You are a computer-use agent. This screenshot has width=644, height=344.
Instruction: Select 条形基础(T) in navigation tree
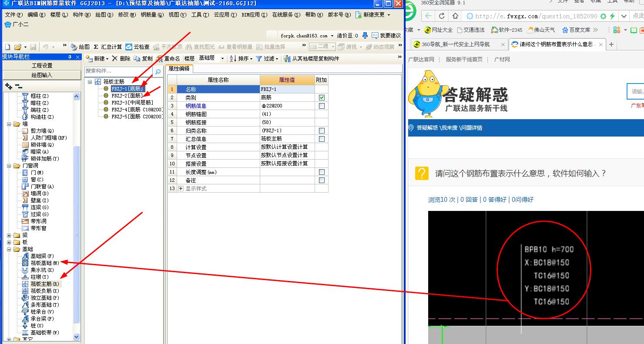click(41, 305)
